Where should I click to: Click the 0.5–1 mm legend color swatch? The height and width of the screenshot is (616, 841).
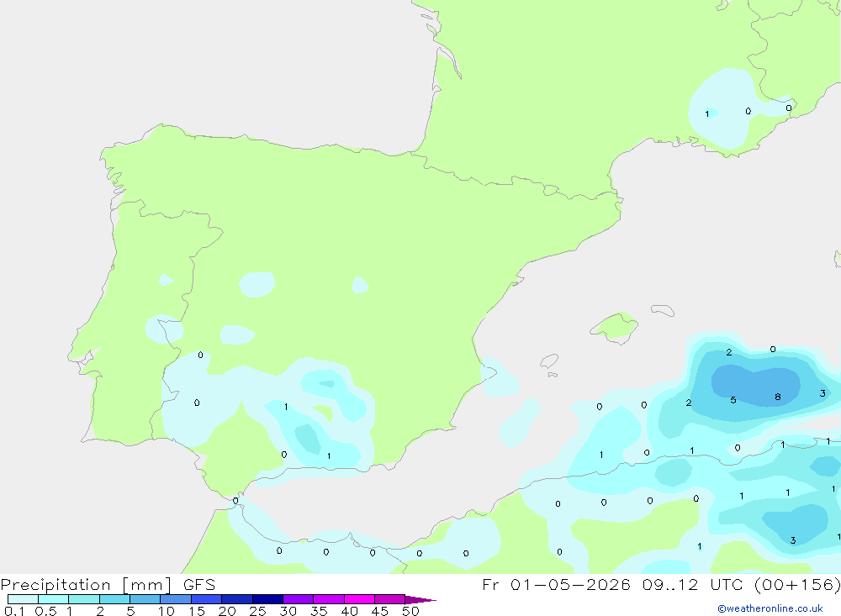(x=53, y=599)
